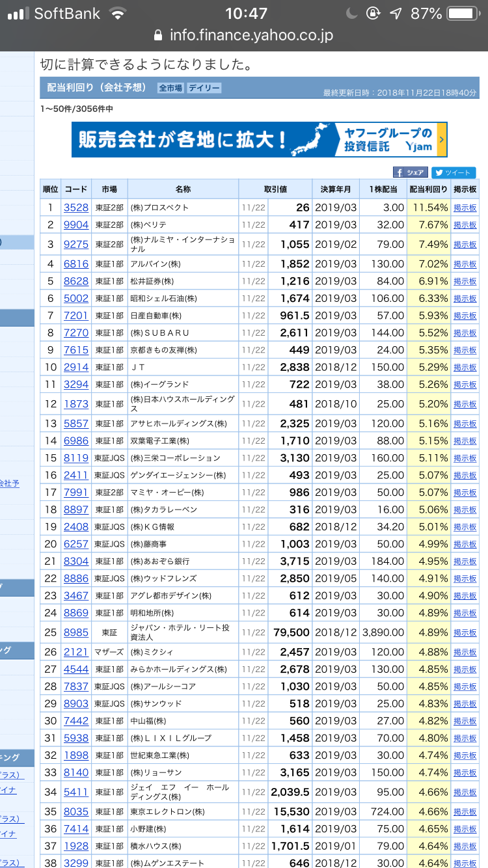Open stock code 6816 link
488x868 pixels.
point(76,264)
